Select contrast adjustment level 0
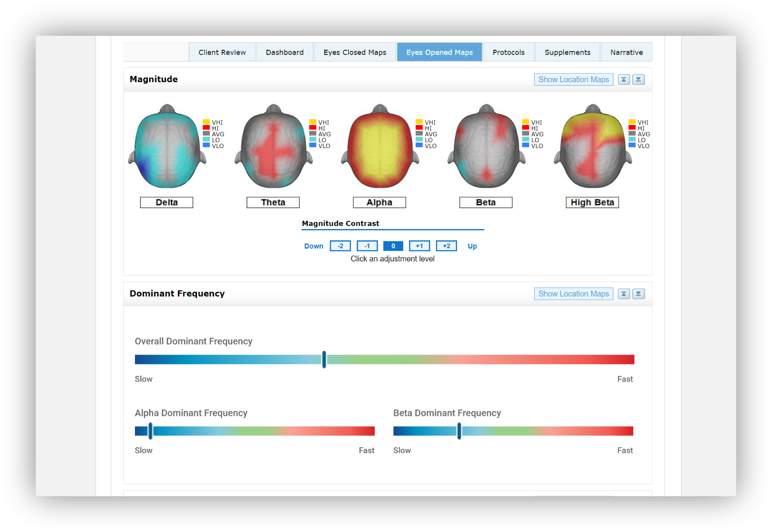The width and height of the screenshot is (772, 532). (x=393, y=246)
